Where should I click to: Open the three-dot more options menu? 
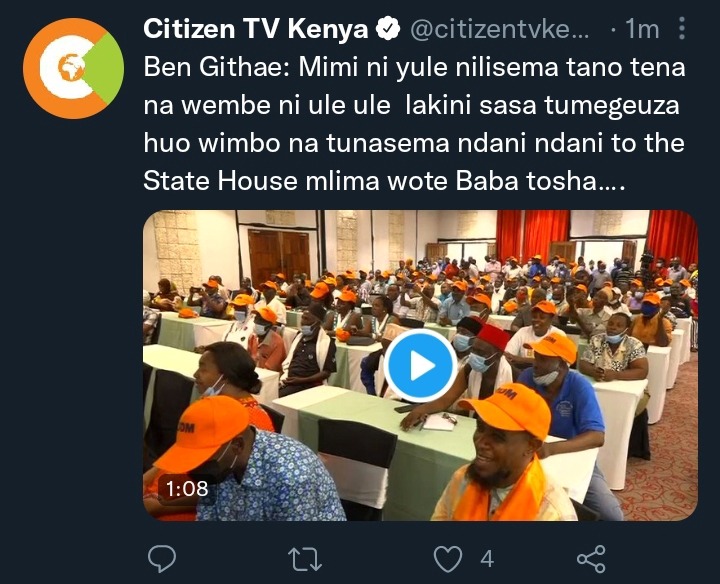682,28
